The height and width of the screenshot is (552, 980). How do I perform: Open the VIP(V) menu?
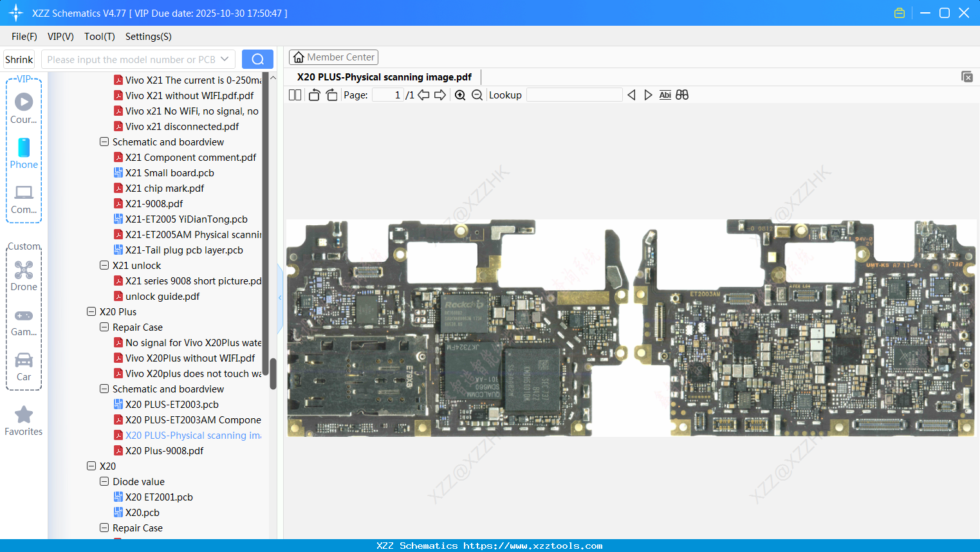[60, 37]
